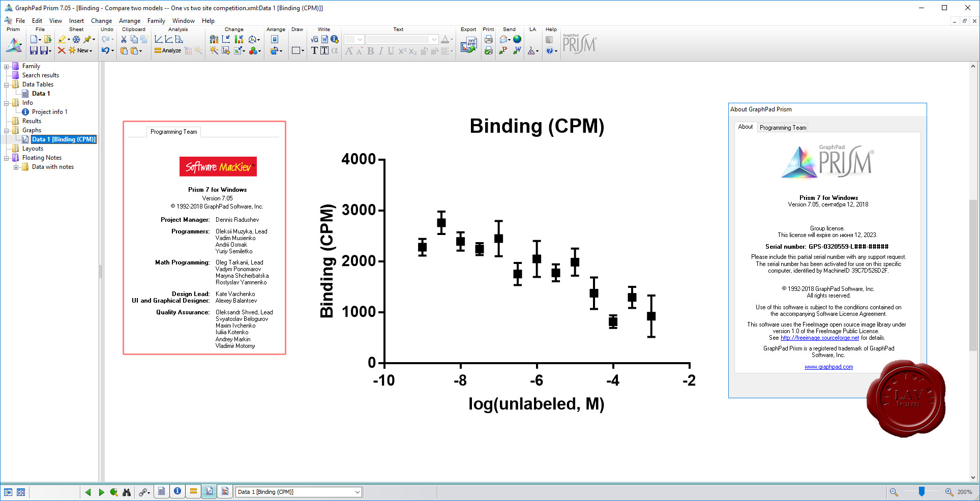980x501 pixels.
Task: Click the Prism logo button in toolbar
Action: point(14,45)
